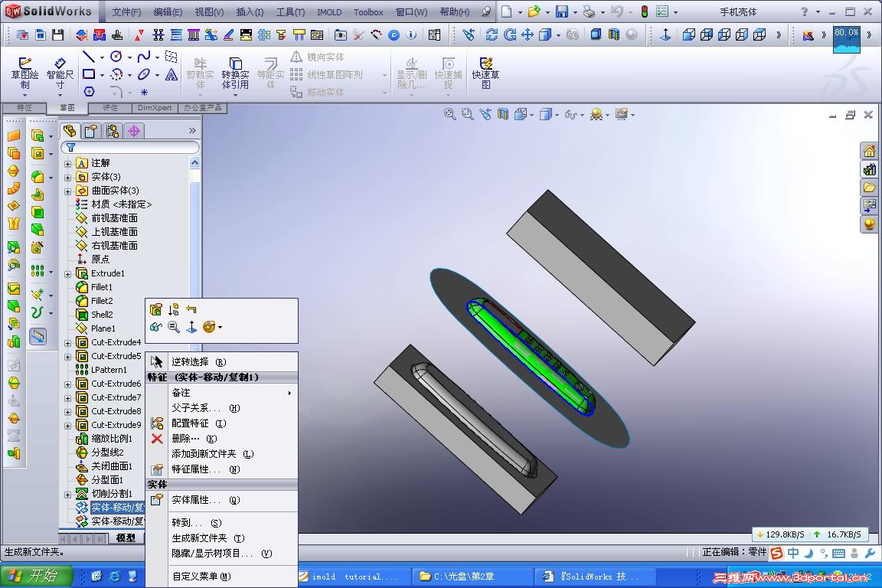Switch to the 评估 (Evaluate) tab
882x588 pixels.
pyautogui.click(x=110, y=107)
